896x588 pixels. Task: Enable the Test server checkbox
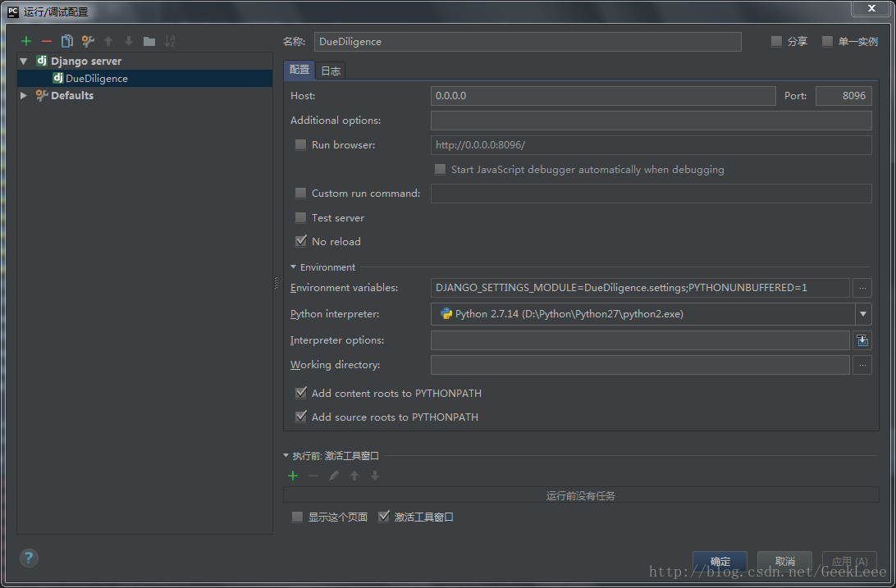pyautogui.click(x=300, y=217)
